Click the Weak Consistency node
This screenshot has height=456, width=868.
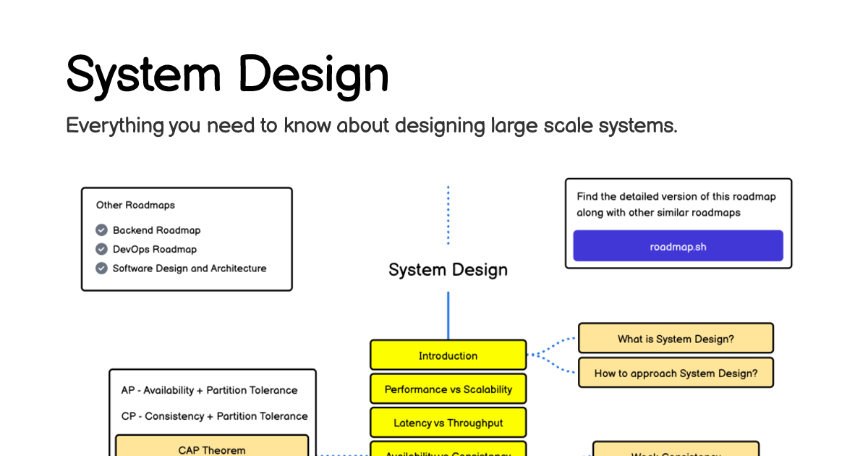pyautogui.click(x=675, y=453)
